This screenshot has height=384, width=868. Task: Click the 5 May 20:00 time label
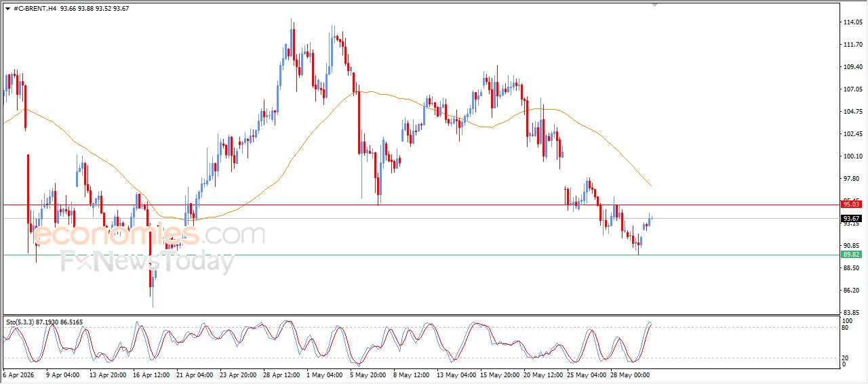(x=368, y=374)
